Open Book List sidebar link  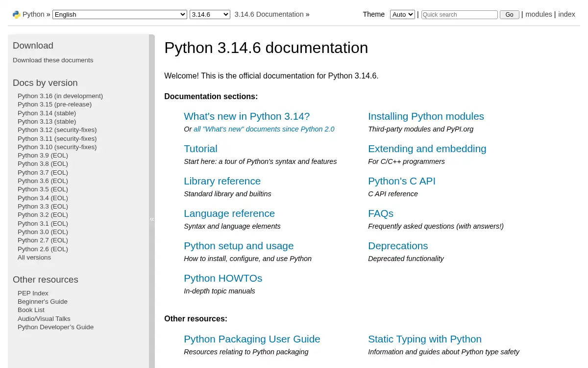(31, 310)
